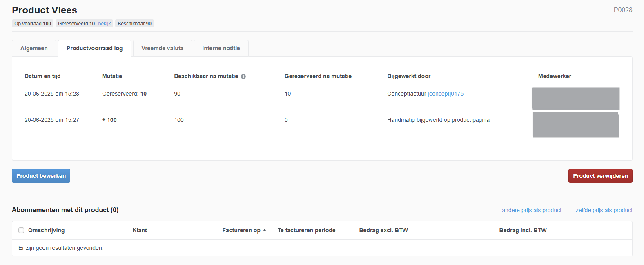Click the Beschikbaar 90 badge
The height and width of the screenshot is (265, 644).
point(134,24)
